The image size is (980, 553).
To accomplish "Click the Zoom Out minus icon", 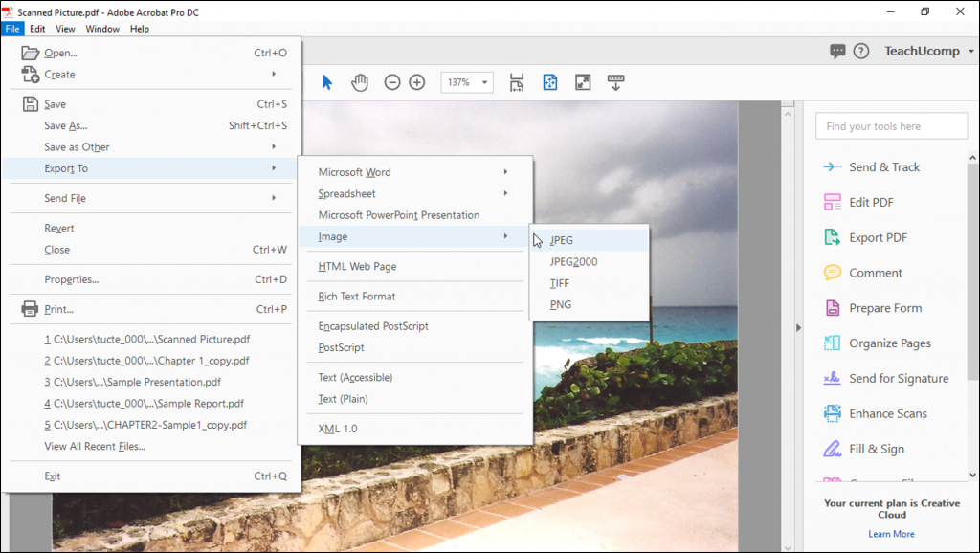I will (x=392, y=82).
